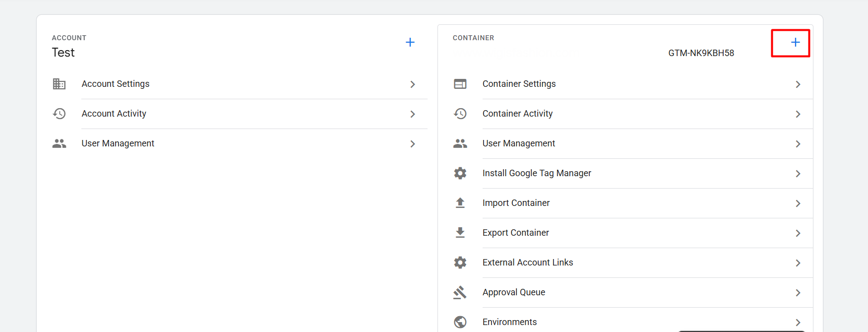
Task: Expand the Container Activity chevron arrow
Action: coord(798,114)
